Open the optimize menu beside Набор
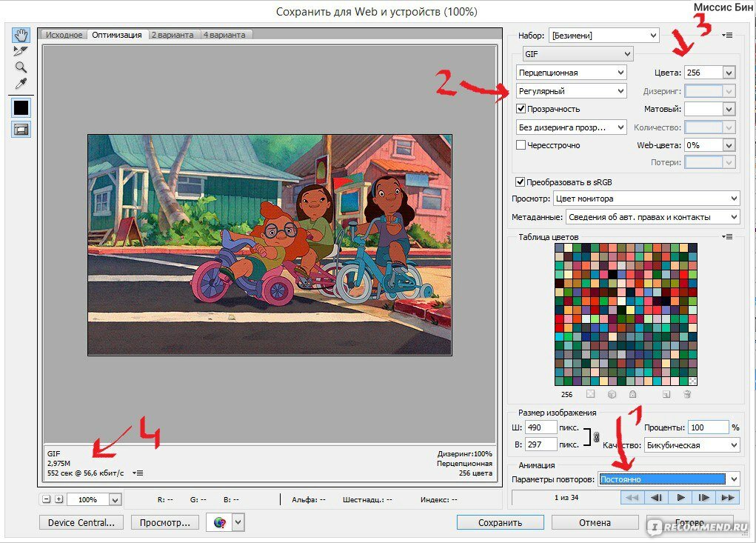This screenshot has width=756, height=543. [x=728, y=36]
